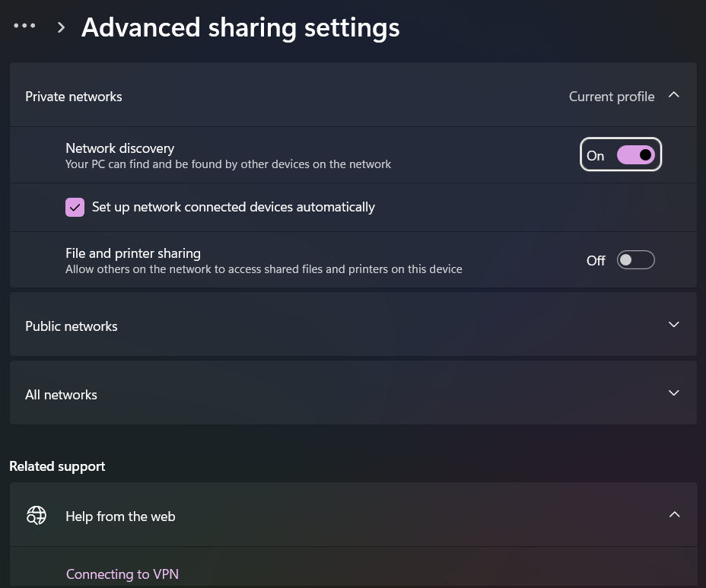Expand the All networks section chevron
Viewport: 706px width, 588px height.
(673, 393)
